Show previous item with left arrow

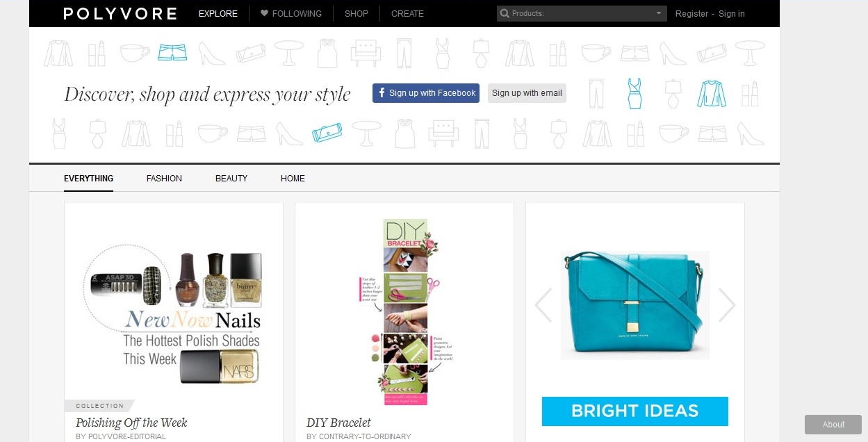pos(543,305)
